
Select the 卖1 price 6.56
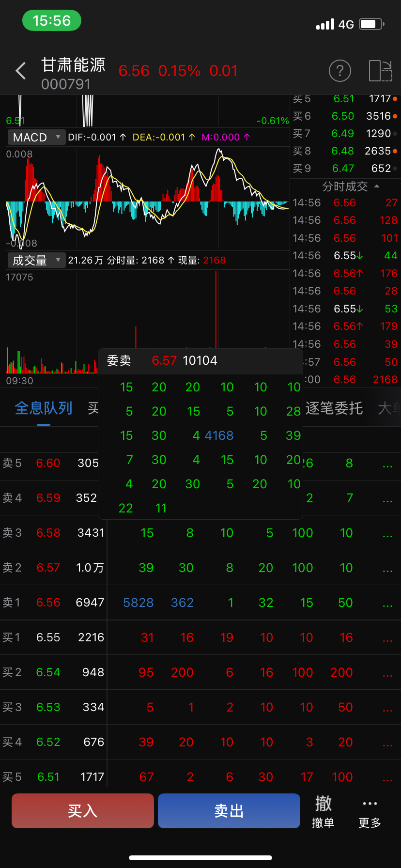click(x=48, y=603)
